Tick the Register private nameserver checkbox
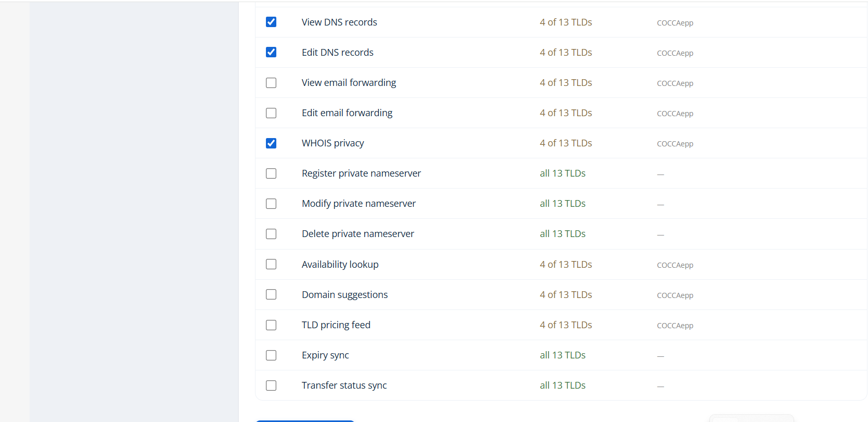This screenshot has width=868, height=422. point(271,173)
